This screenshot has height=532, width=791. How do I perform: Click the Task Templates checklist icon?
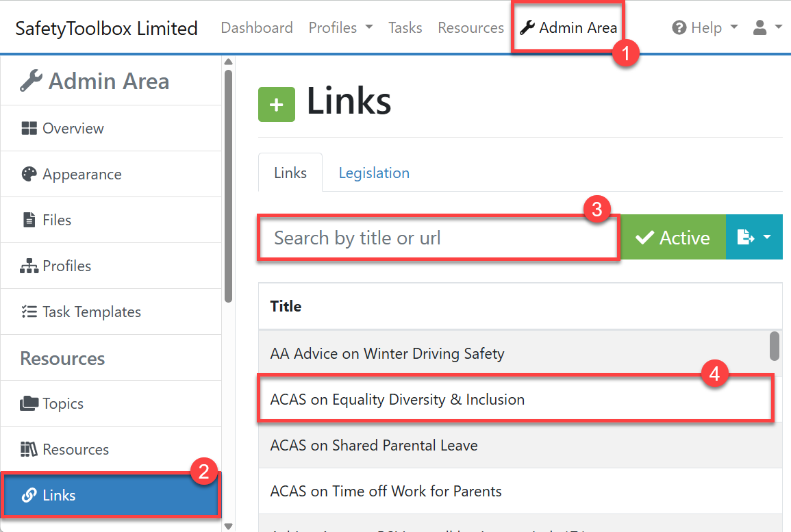[29, 312]
